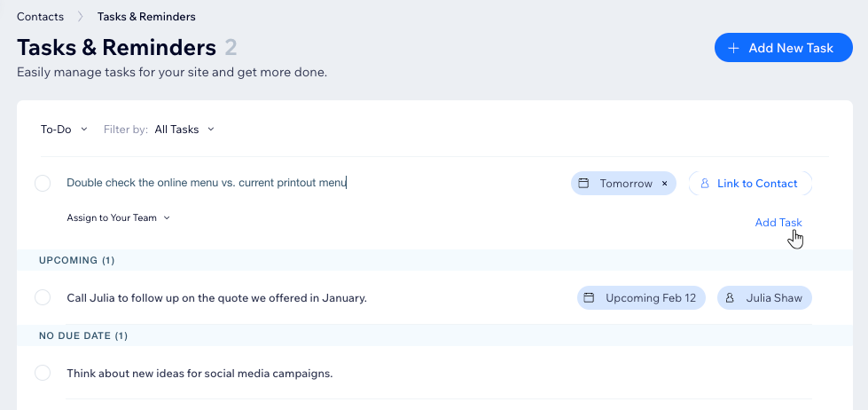
Task: Select the Tasks & Reminders breadcrumb
Action: click(x=146, y=17)
